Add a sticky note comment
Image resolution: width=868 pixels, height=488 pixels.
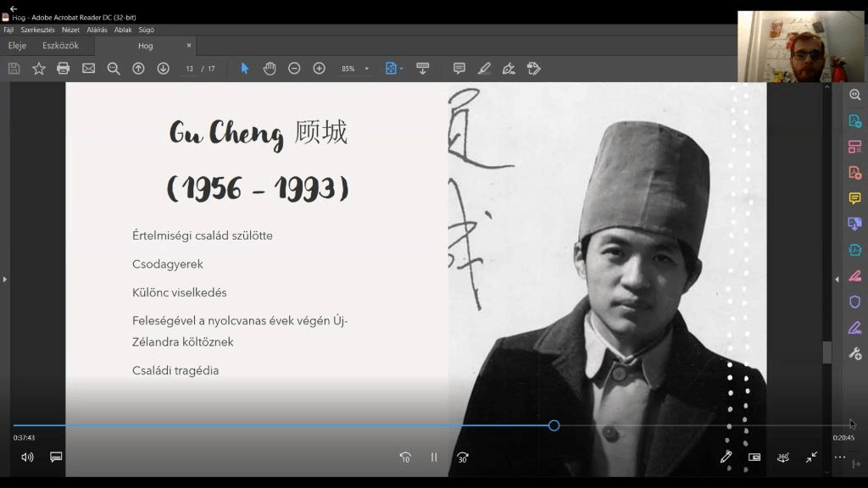(459, 69)
